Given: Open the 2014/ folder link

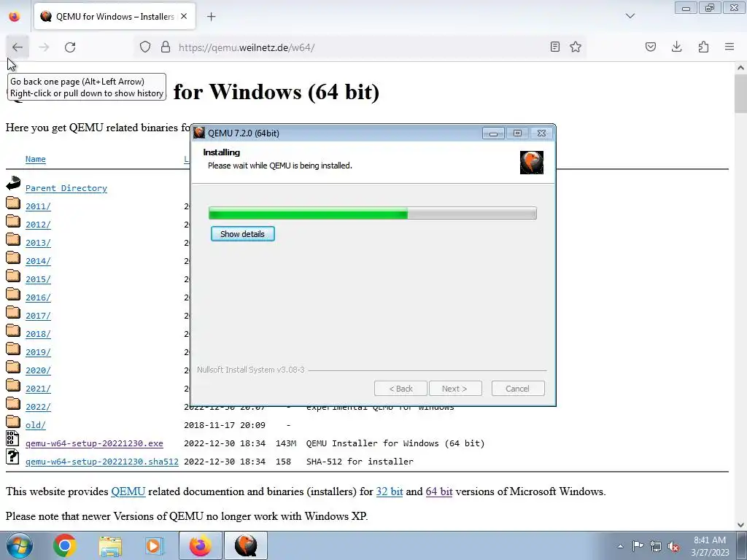Looking at the screenshot, I should (38, 261).
